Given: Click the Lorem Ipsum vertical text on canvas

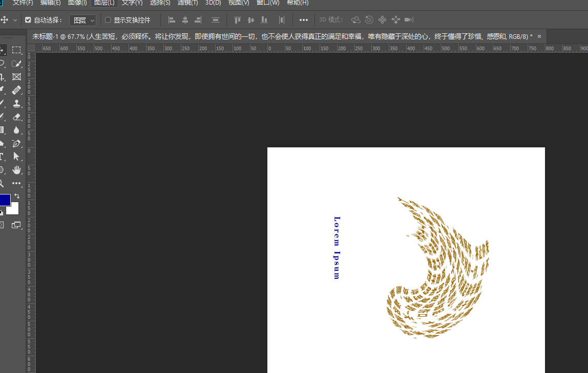Looking at the screenshot, I should [x=337, y=248].
